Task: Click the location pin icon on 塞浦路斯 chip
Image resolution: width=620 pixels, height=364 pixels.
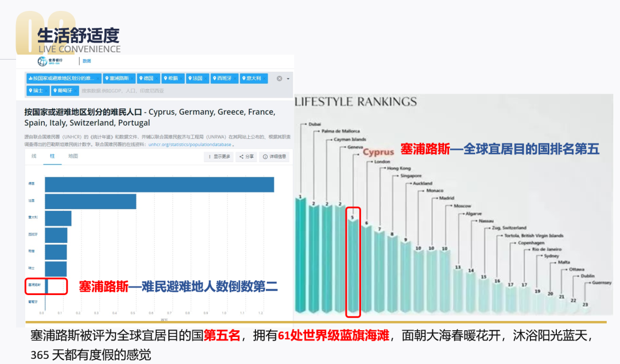Action: (x=107, y=79)
